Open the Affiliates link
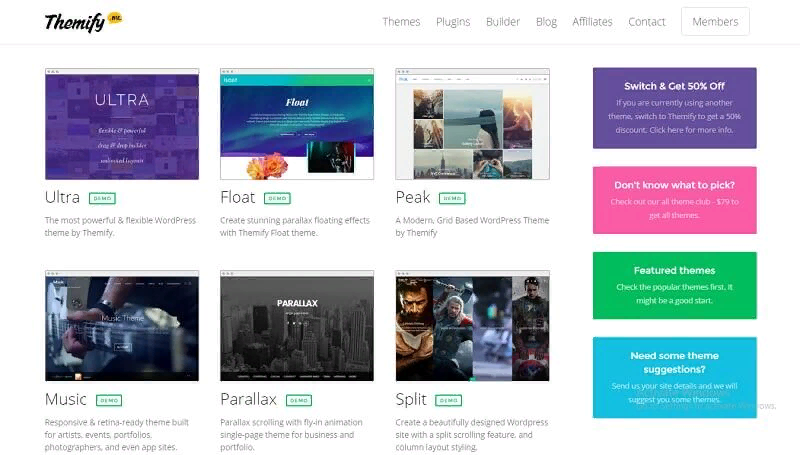Screen dimensions: 800x455 [592, 22]
